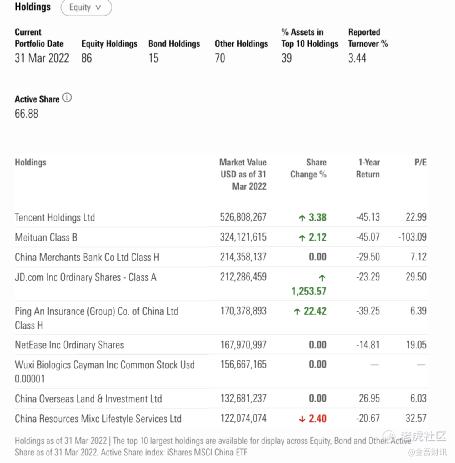Select China Merchants Bank Co Ltd Class H
The width and height of the screenshot is (455, 463).
pyautogui.click(x=87, y=257)
